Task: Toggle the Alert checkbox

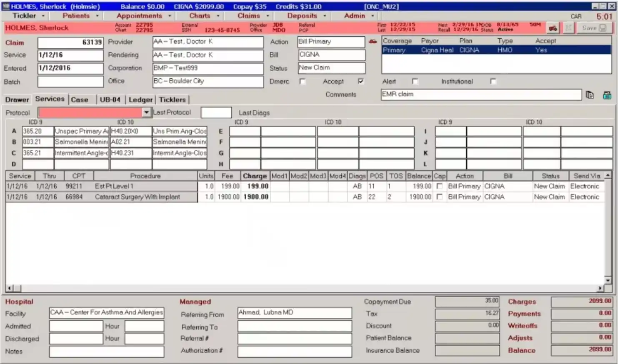Action: (x=415, y=81)
